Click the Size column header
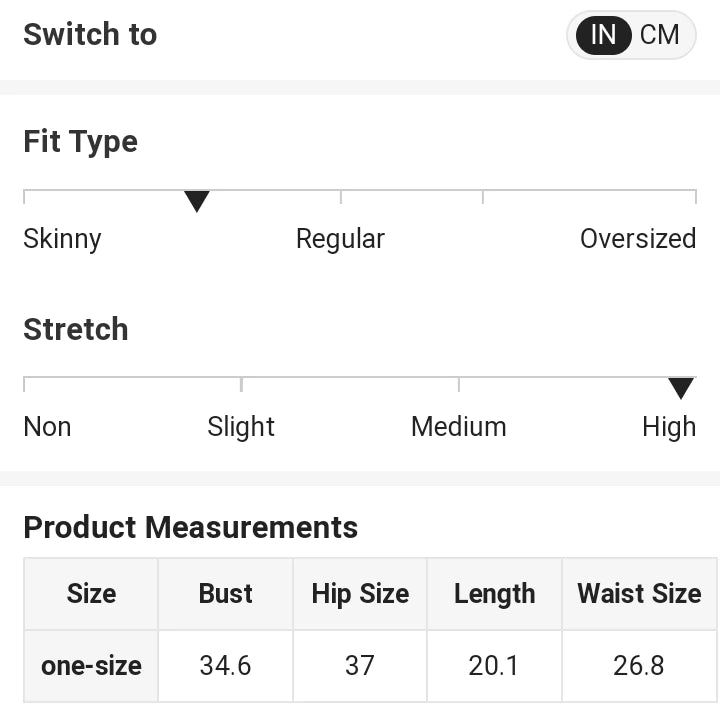 [x=91, y=594]
